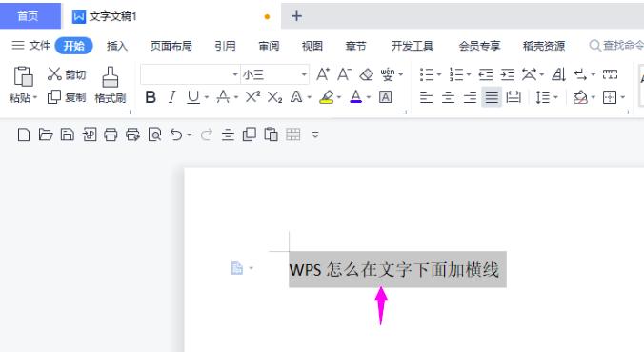Open font color dropdown arrow

369,97
